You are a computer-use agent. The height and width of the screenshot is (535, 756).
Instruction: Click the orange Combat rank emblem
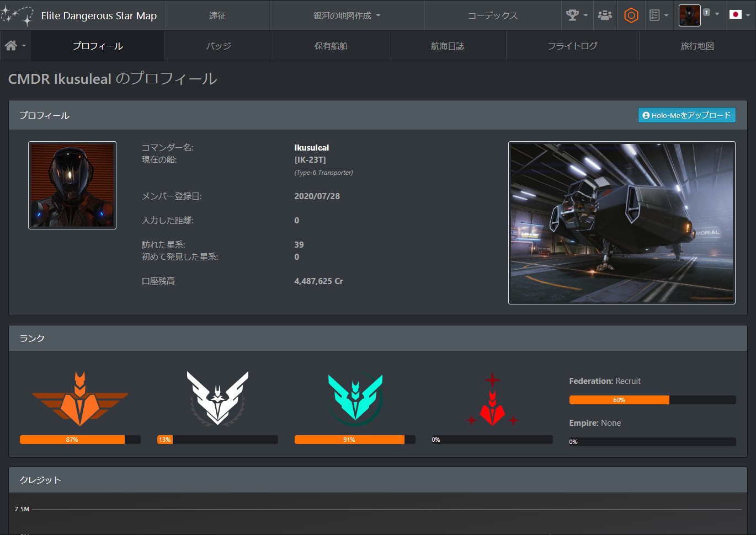tap(80, 399)
